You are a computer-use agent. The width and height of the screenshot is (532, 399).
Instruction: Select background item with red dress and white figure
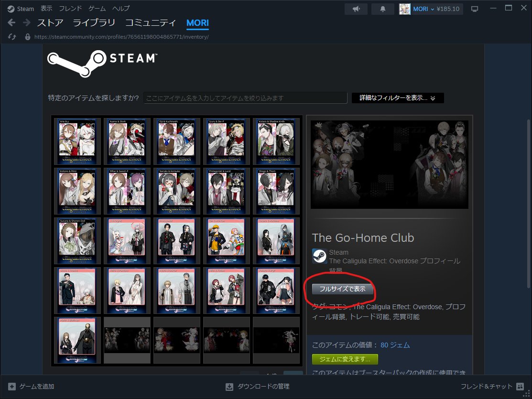pyautogui.click(x=177, y=340)
